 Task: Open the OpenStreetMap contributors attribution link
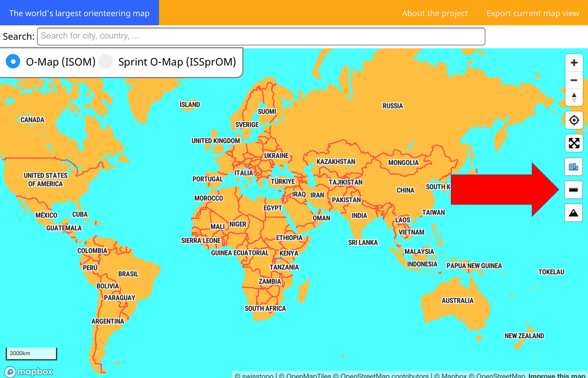(384, 375)
